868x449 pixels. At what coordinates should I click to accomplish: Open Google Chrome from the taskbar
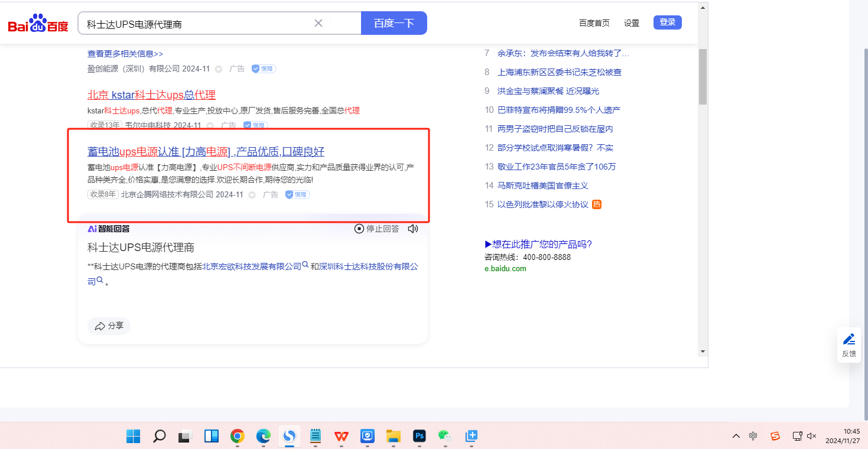tap(238, 436)
